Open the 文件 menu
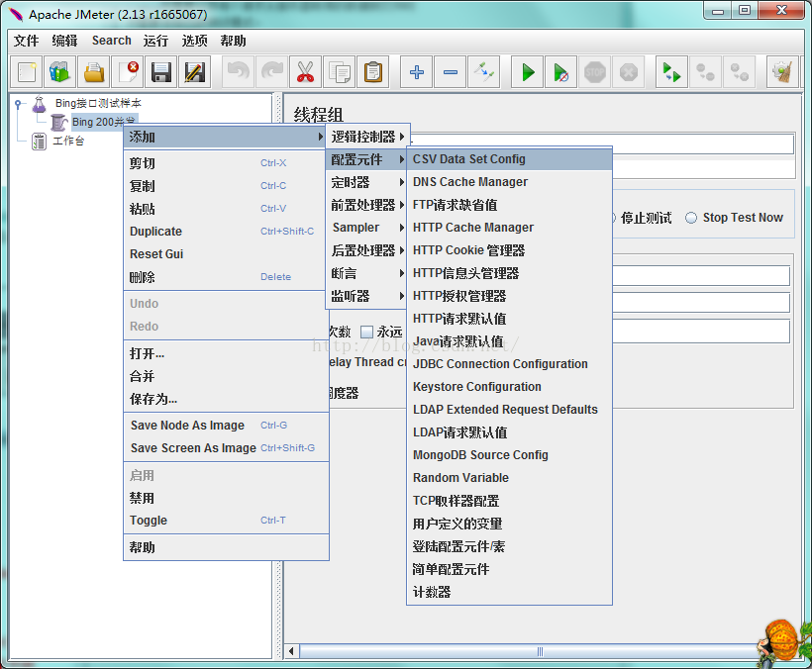812x669 pixels. (x=26, y=41)
